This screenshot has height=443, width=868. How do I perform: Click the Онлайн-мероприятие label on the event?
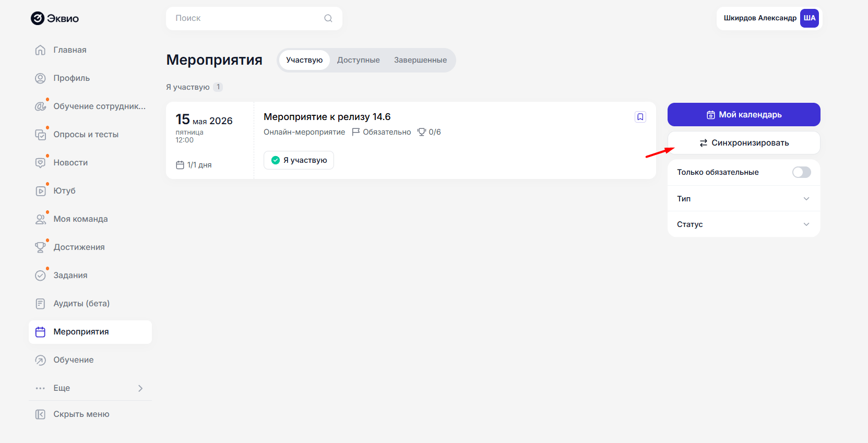tap(304, 132)
